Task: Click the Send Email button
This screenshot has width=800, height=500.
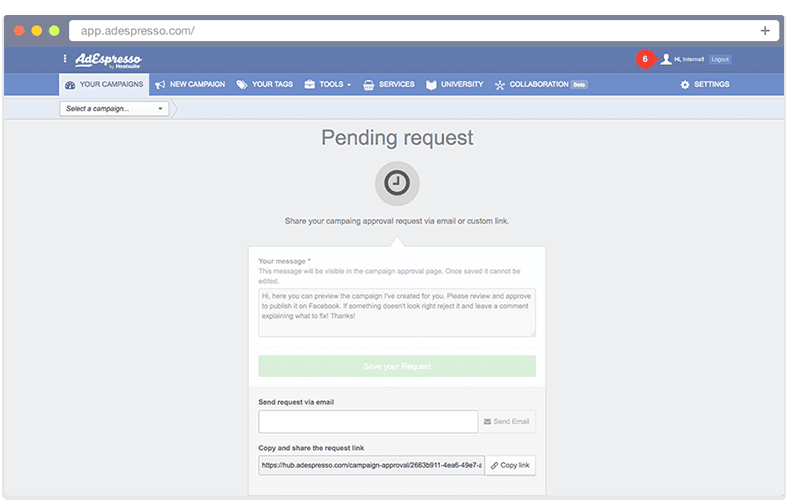Action: pyautogui.click(x=506, y=422)
